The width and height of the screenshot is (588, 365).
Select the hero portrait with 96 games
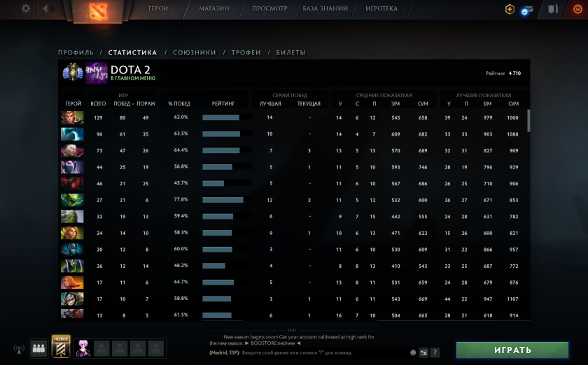[72, 134]
